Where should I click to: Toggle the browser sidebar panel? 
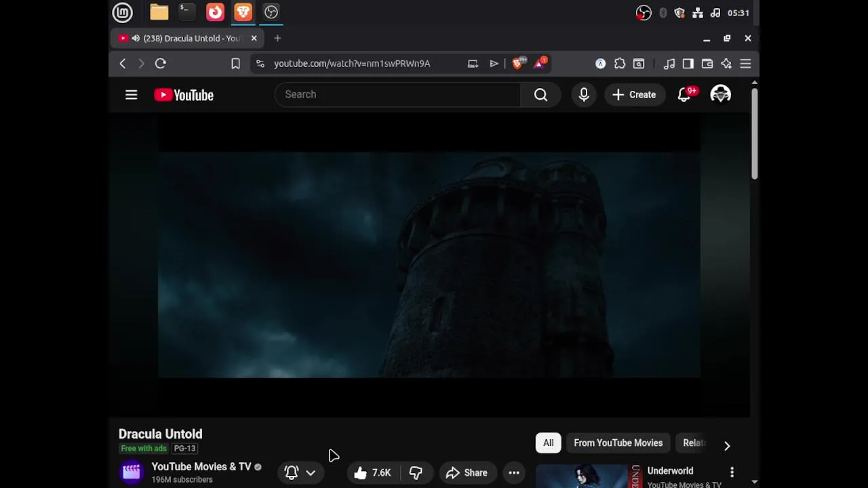[688, 64]
